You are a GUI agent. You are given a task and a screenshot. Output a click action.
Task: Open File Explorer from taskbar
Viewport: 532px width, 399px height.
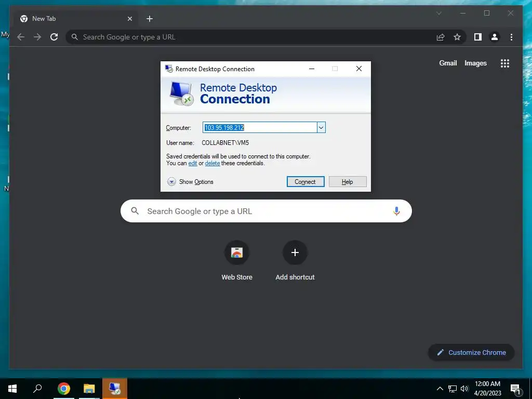click(89, 389)
